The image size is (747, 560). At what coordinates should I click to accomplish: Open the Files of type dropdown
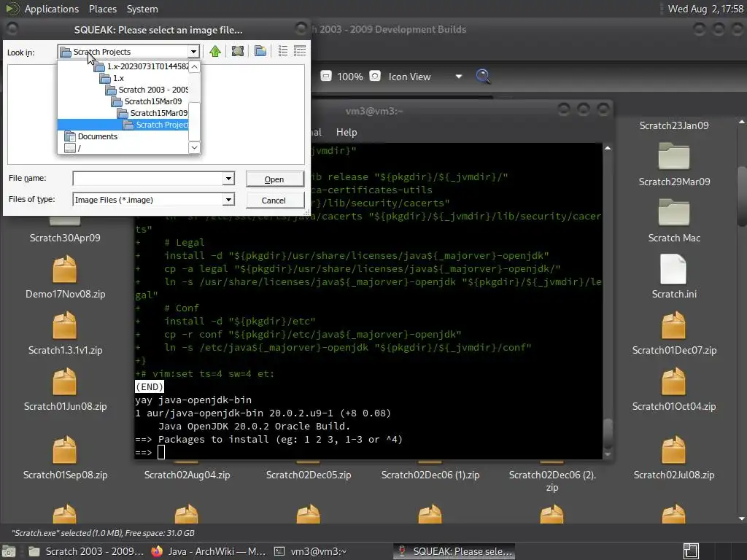click(x=228, y=200)
